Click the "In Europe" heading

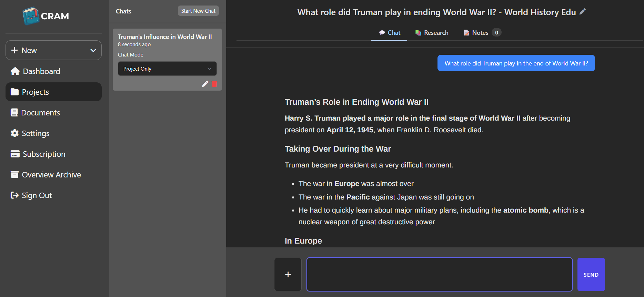303,241
